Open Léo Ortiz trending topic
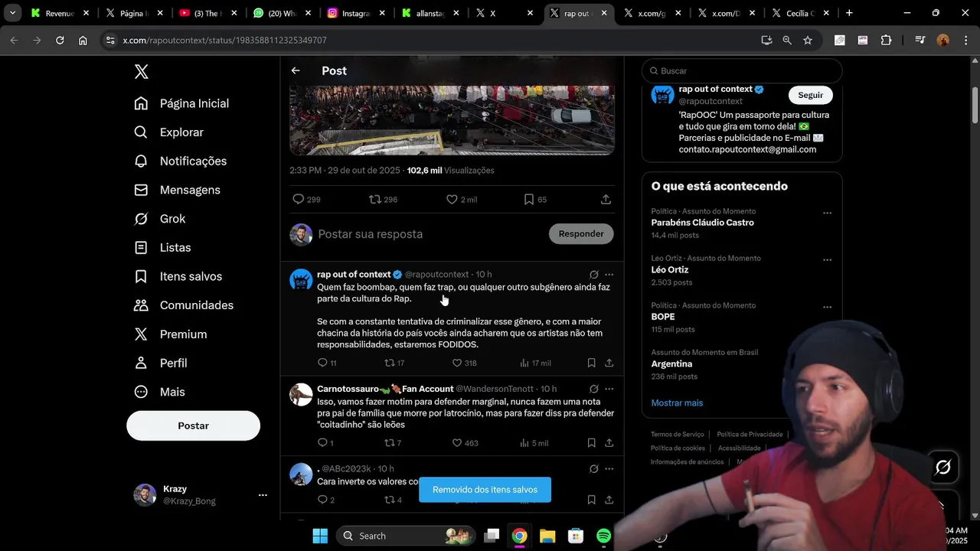The height and width of the screenshot is (551, 980). (669, 270)
